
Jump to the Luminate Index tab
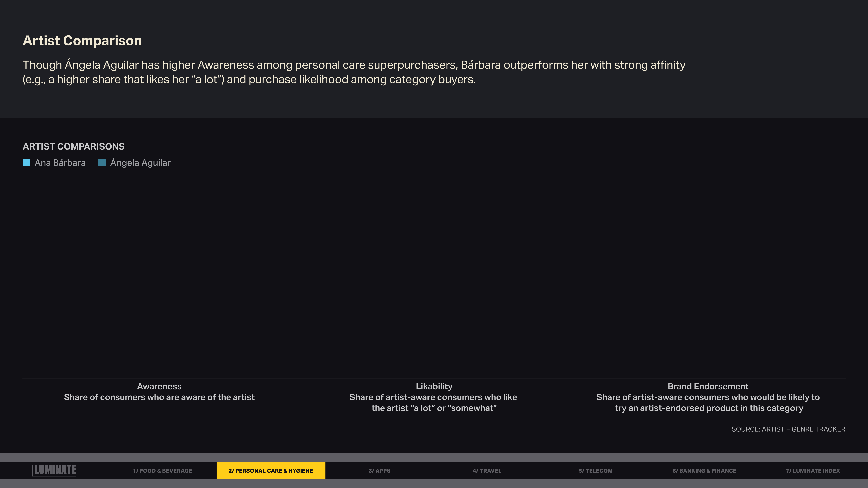pos(813,470)
